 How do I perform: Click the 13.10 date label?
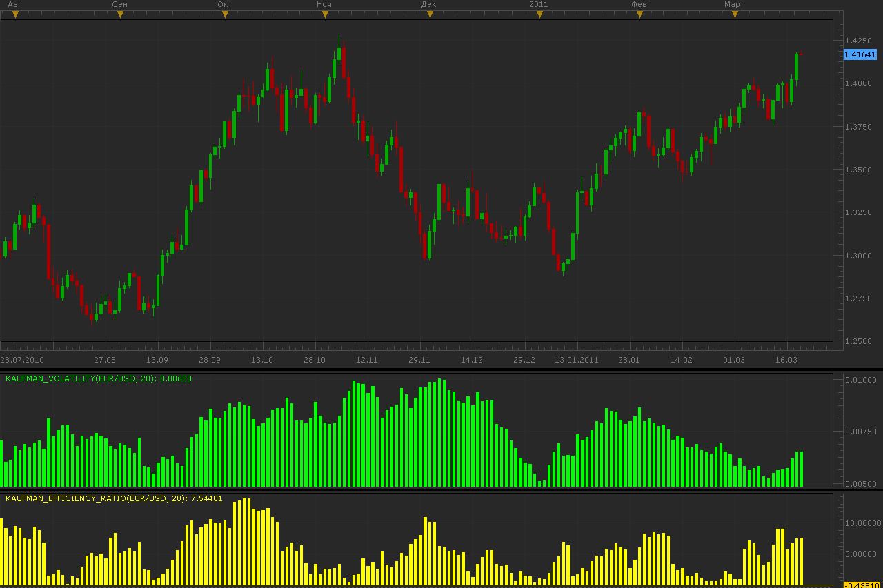point(262,360)
